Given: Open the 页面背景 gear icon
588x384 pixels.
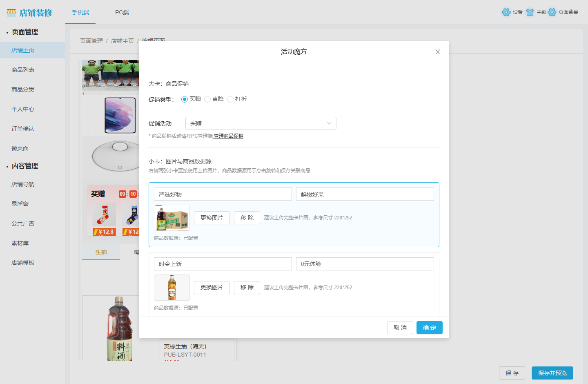Looking at the screenshot, I should click(552, 12).
